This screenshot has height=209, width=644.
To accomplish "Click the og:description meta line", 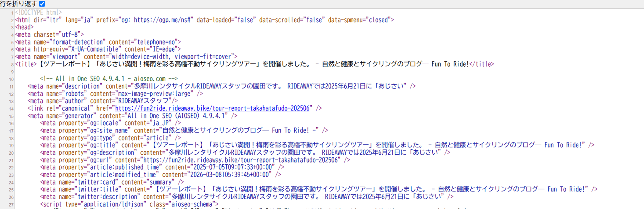I will tap(245, 153).
